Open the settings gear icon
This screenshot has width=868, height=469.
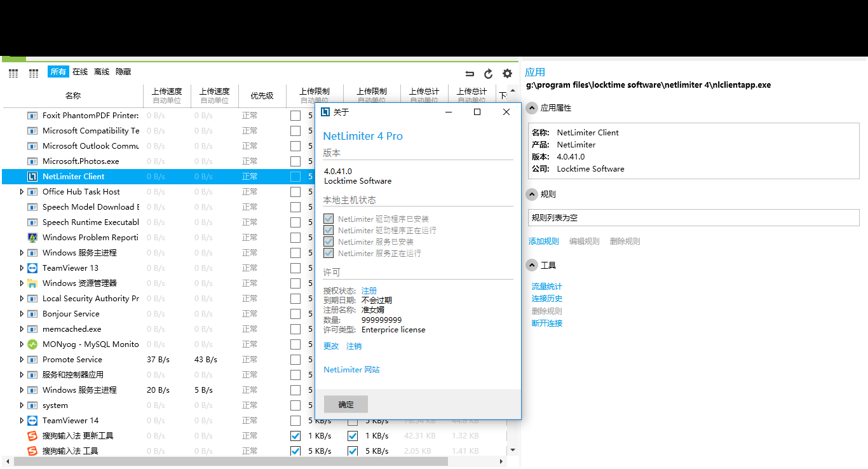[x=507, y=74]
